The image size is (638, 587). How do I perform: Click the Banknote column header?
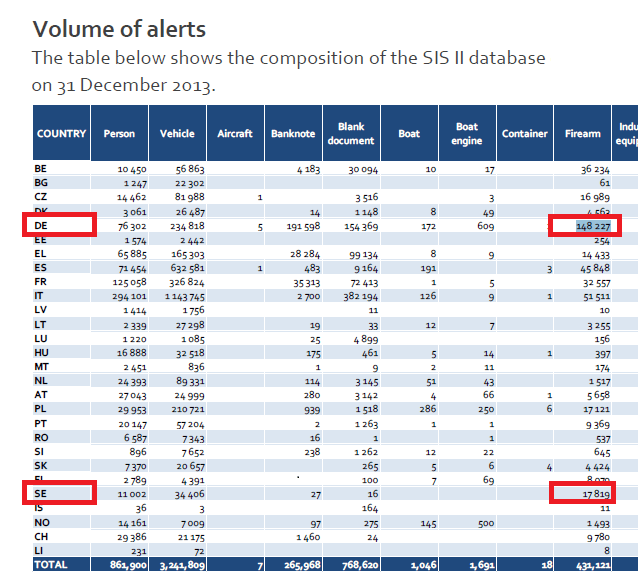pos(293,134)
